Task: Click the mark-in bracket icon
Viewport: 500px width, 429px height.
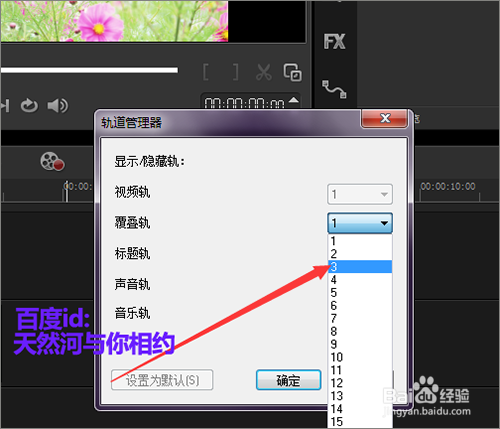Action: [x=206, y=72]
